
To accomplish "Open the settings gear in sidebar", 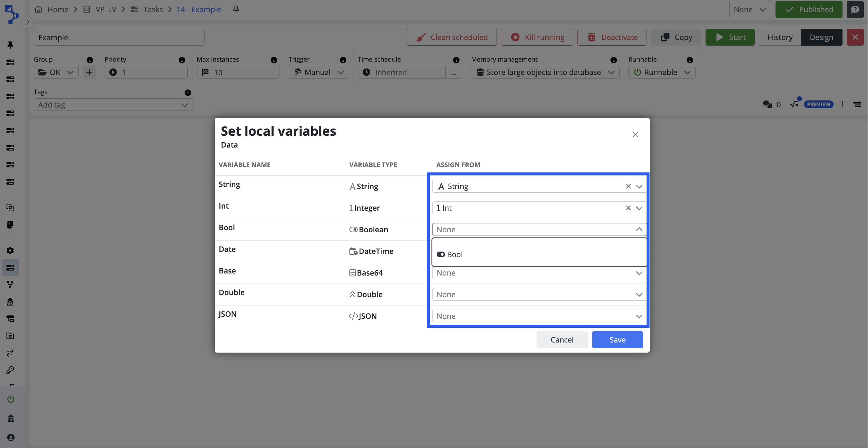I will point(10,250).
